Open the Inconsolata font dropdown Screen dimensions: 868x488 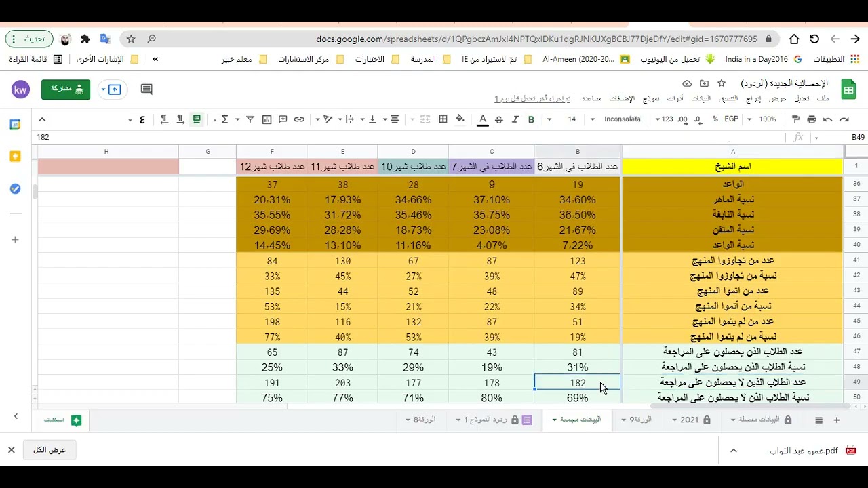coord(618,119)
